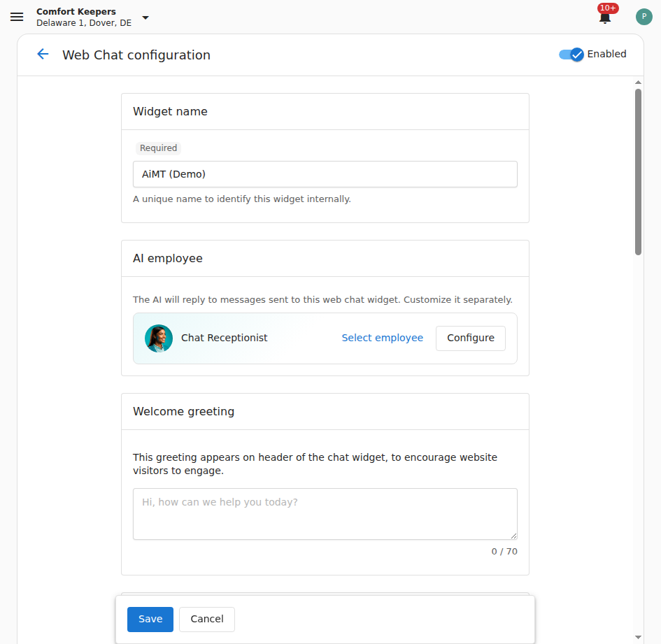Click the Configure button for the AI employee
The width and height of the screenshot is (661, 644).
tap(471, 338)
